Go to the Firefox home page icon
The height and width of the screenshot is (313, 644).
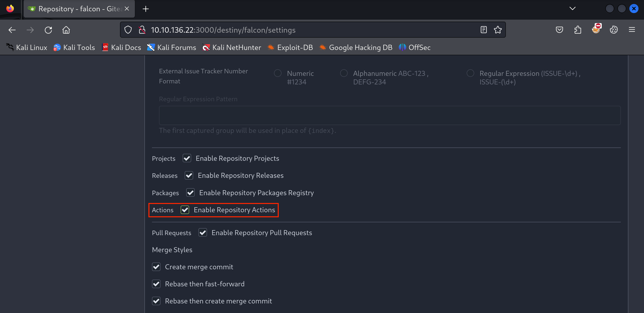(x=66, y=30)
